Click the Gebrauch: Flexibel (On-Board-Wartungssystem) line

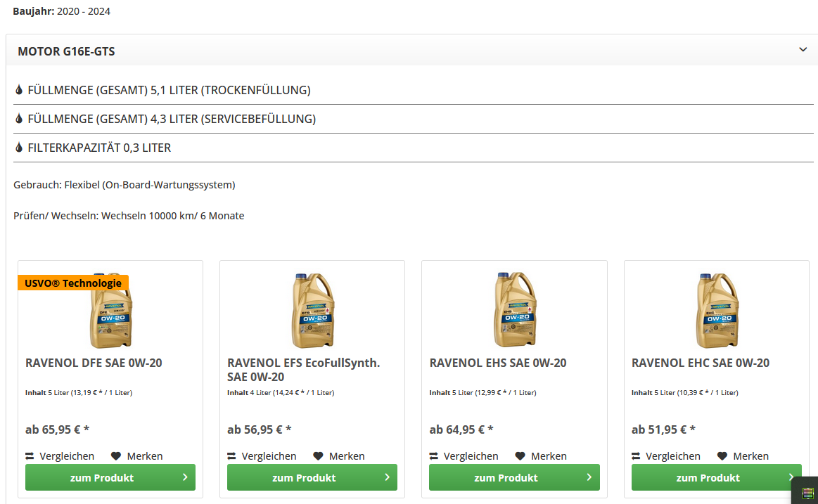(124, 185)
